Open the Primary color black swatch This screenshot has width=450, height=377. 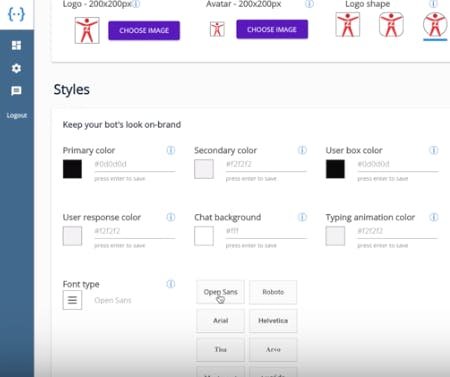[72, 169]
